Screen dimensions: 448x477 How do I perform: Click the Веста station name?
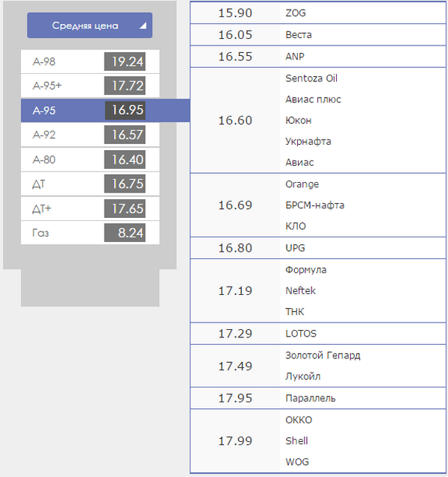click(299, 35)
